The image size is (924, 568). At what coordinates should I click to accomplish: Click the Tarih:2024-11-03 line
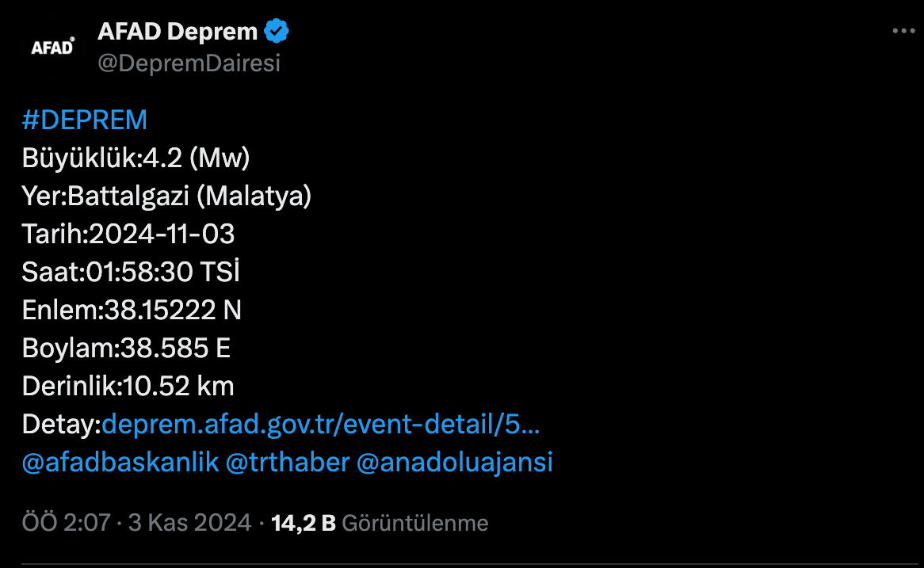[x=128, y=234]
